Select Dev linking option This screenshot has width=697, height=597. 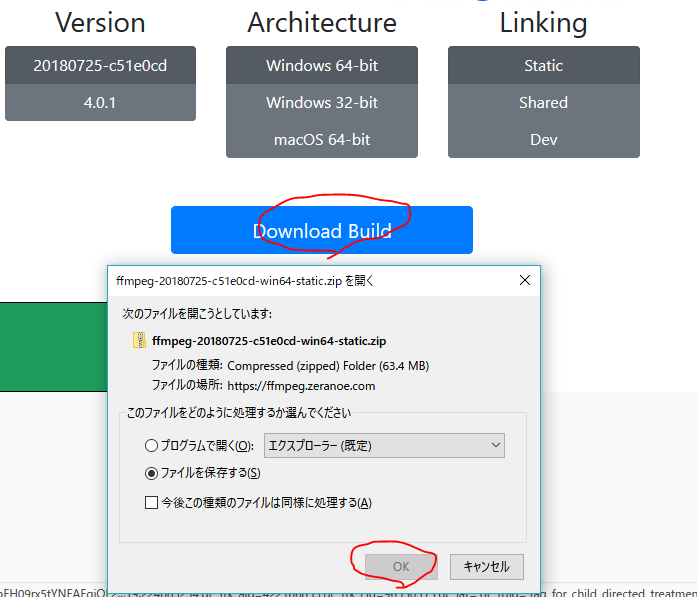coord(544,139)
